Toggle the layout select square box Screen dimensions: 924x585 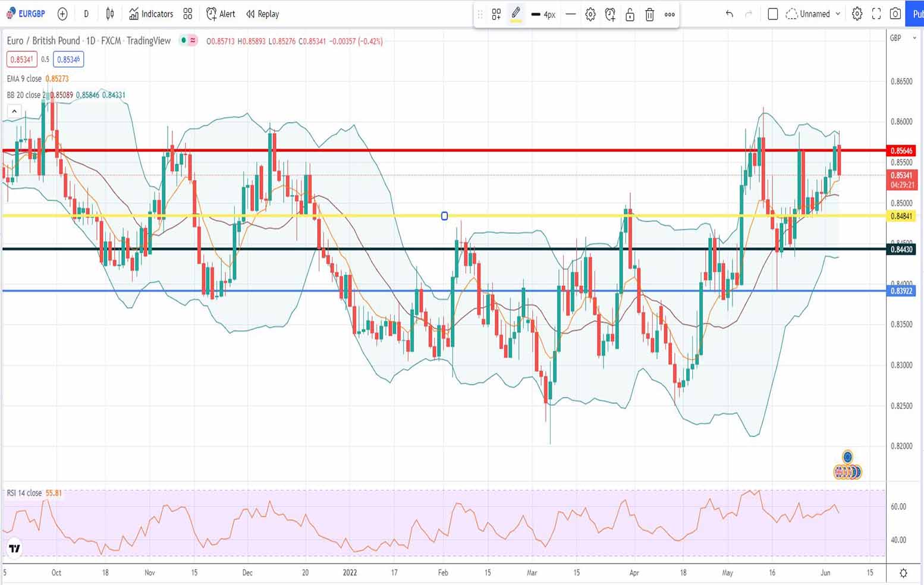coord(772,14)
